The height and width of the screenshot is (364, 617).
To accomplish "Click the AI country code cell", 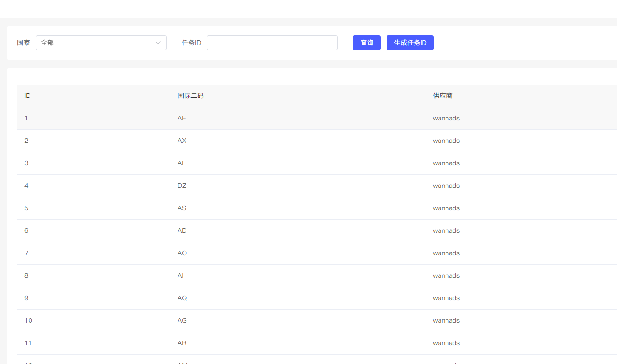I will click(181, 275).
